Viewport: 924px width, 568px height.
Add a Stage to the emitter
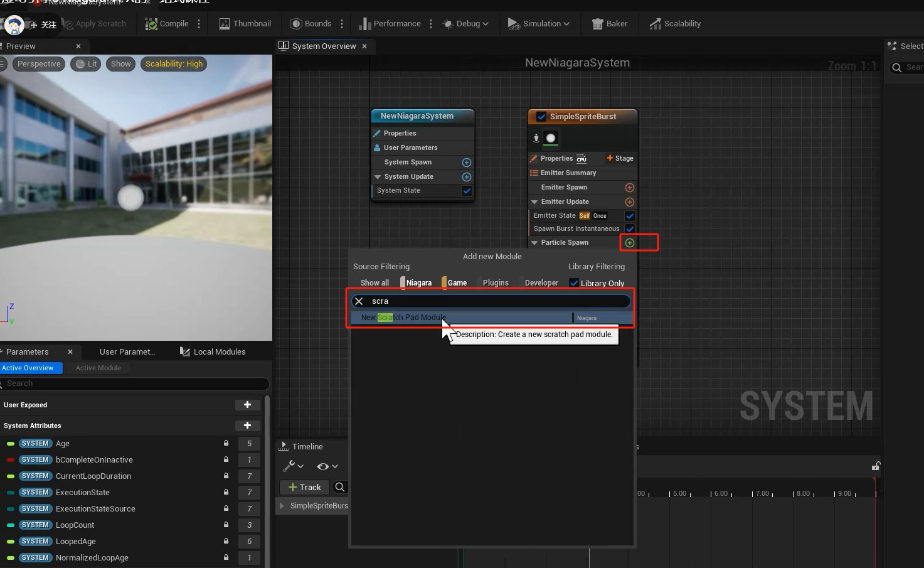click(620, 158)
